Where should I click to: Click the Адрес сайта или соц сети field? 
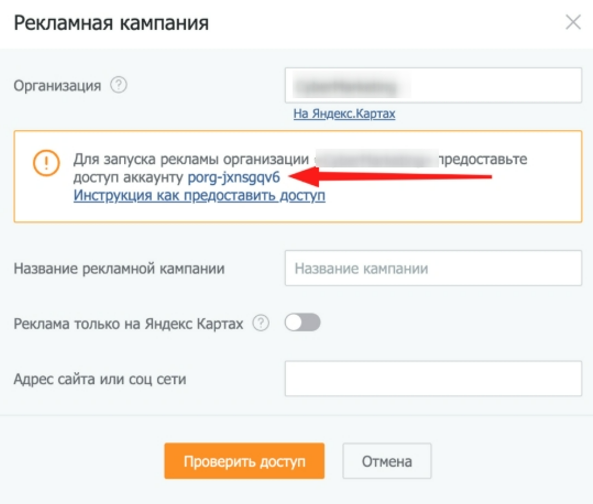pos(433,378)
